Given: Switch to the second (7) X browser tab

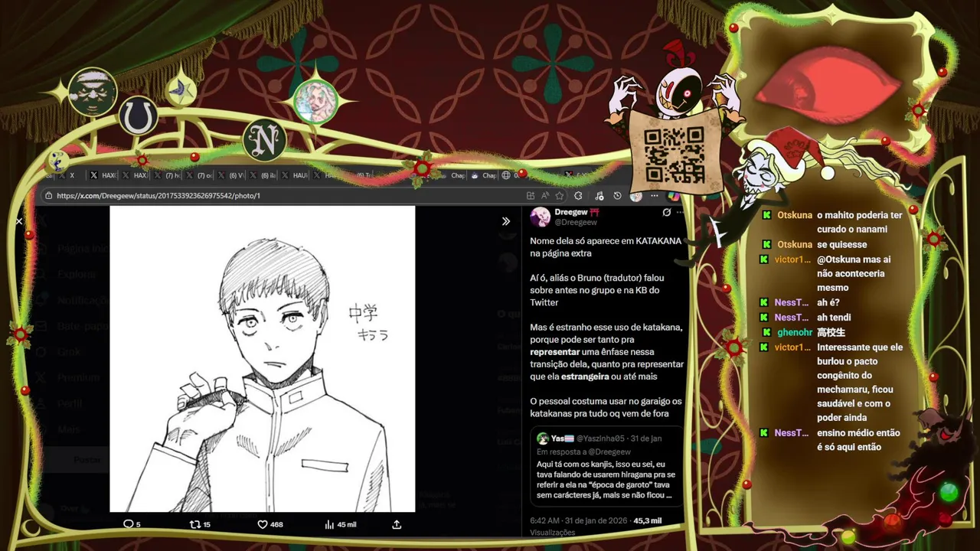Looking at the screenshot, I should tap(200, 175).
